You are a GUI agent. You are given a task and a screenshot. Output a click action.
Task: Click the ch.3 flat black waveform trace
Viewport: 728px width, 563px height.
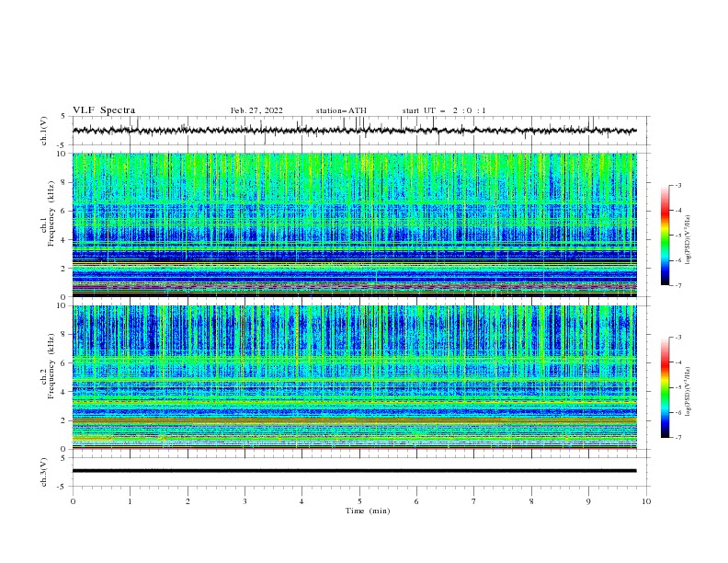point(355,471)
